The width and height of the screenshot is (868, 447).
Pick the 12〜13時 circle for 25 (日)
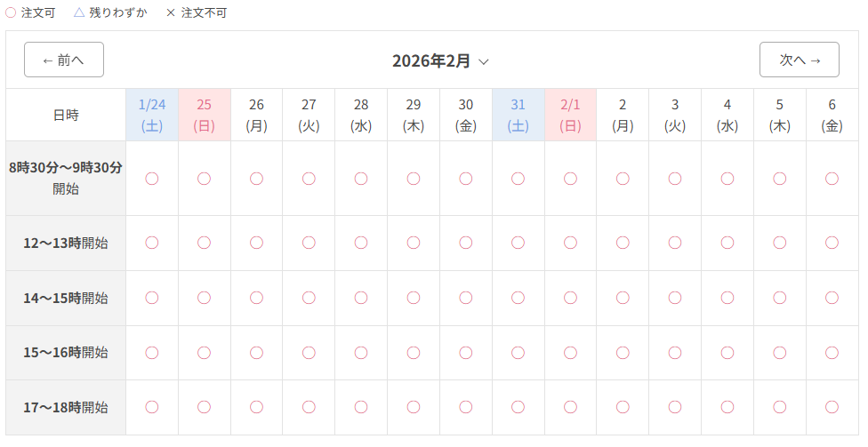click(205, 243)
